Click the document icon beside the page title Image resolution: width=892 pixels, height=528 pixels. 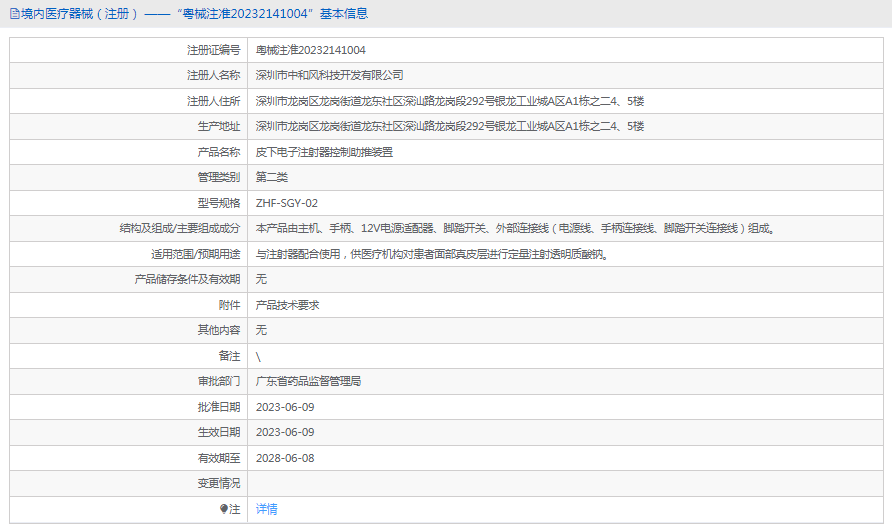(x=14, y=14)
